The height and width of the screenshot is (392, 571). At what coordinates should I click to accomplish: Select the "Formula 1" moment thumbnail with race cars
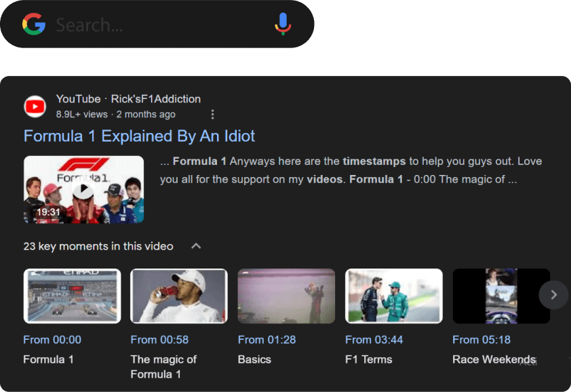(x=72, y=295)
